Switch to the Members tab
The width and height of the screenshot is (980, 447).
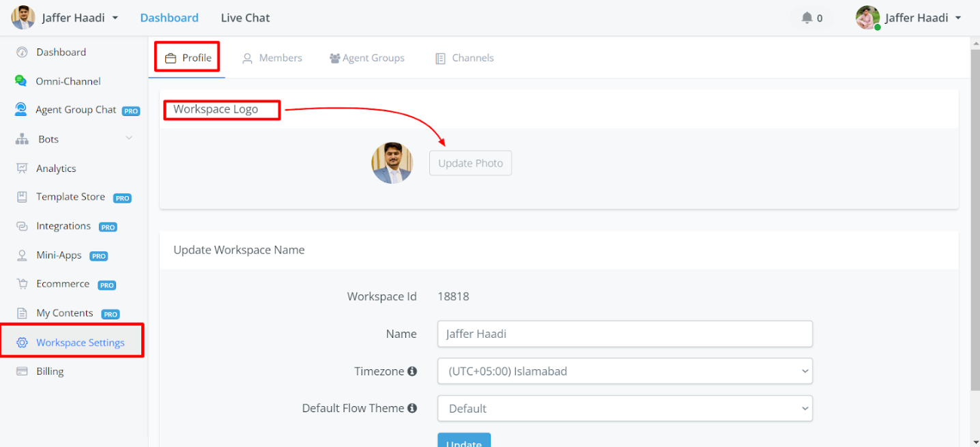(272, 58)
